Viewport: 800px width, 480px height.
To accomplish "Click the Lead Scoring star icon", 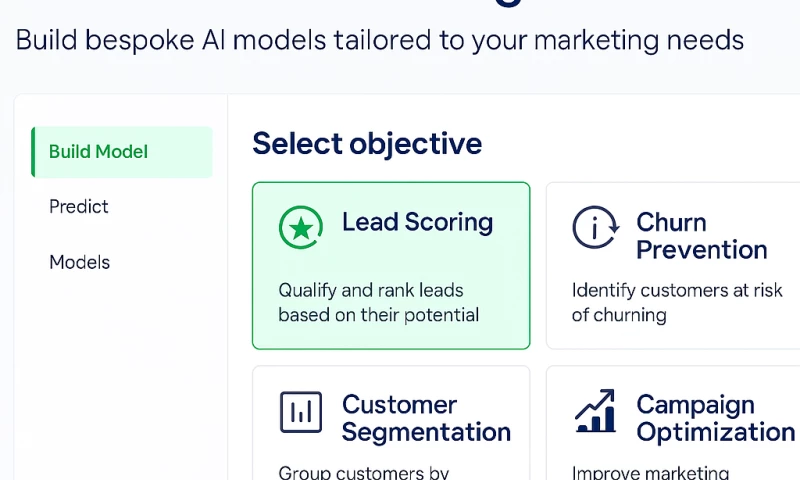I will click(x=300, y=228).
